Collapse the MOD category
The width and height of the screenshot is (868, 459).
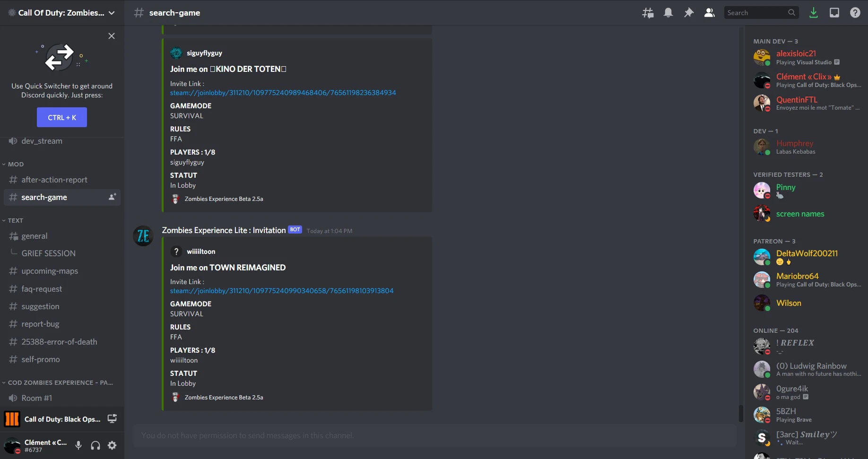click(13, 164)
